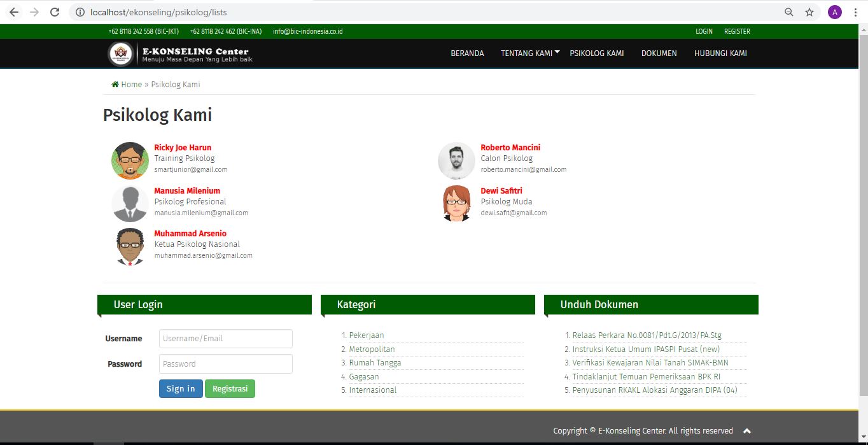Click Ricky Joe Harun's avatar picture
This screenshot has height=445, width=868.
tap(130, 160)
